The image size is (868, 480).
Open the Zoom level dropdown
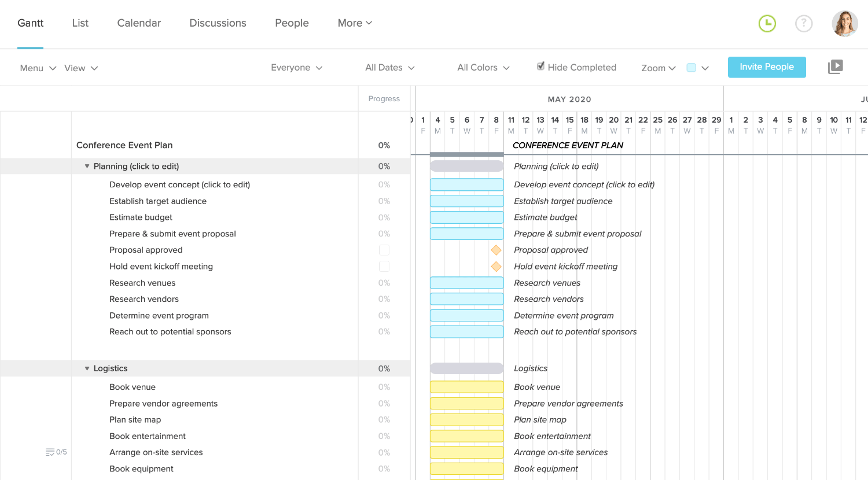658,68
